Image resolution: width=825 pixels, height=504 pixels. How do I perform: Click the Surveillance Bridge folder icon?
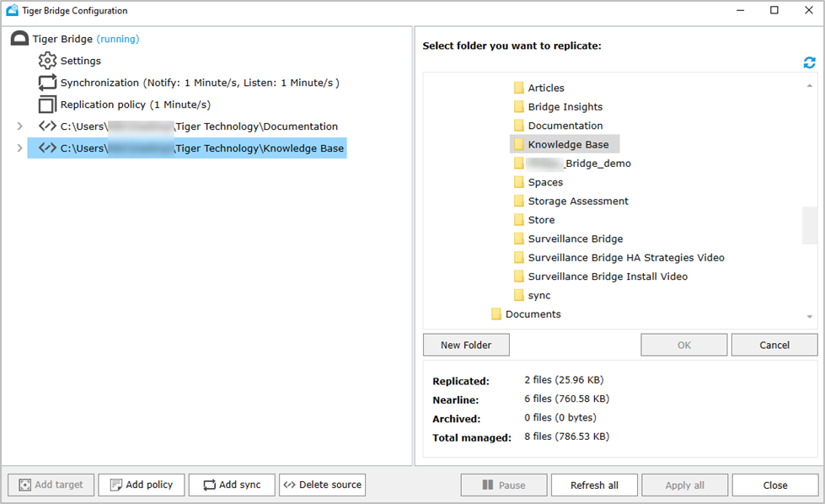coord(519,239)
